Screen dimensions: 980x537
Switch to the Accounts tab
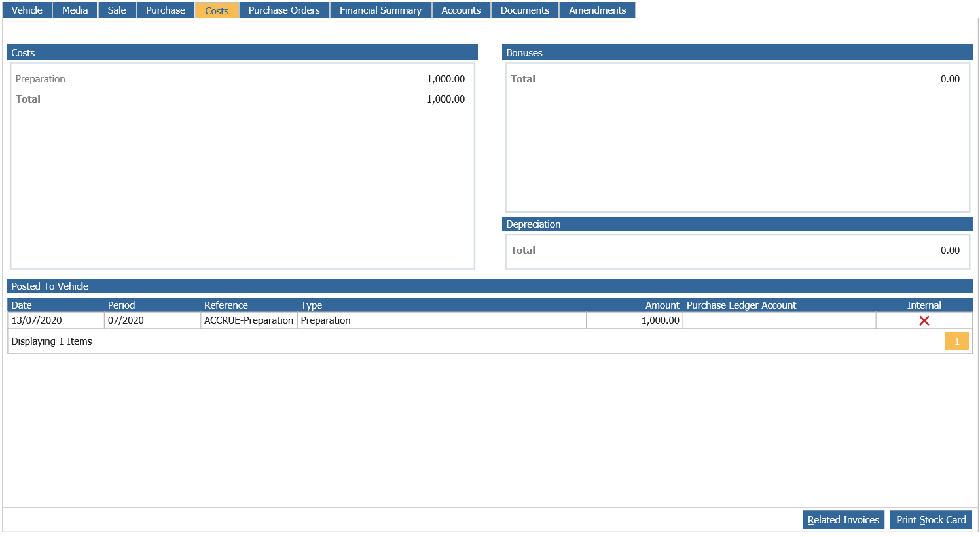[x=461, y=10]
